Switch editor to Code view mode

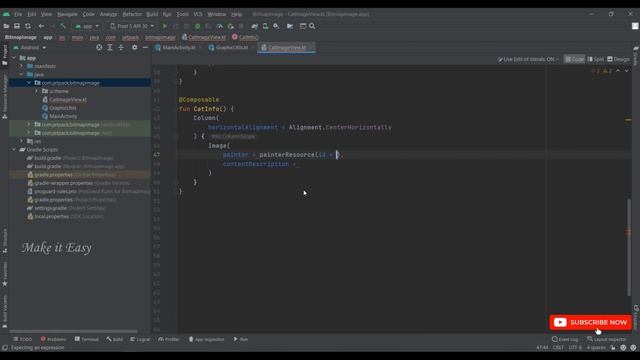(574, 59)
